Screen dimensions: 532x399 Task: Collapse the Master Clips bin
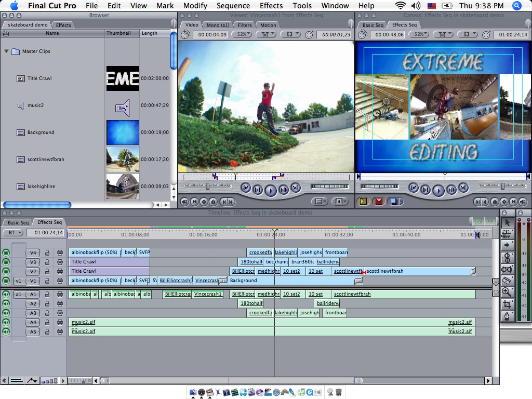point(6,51)
